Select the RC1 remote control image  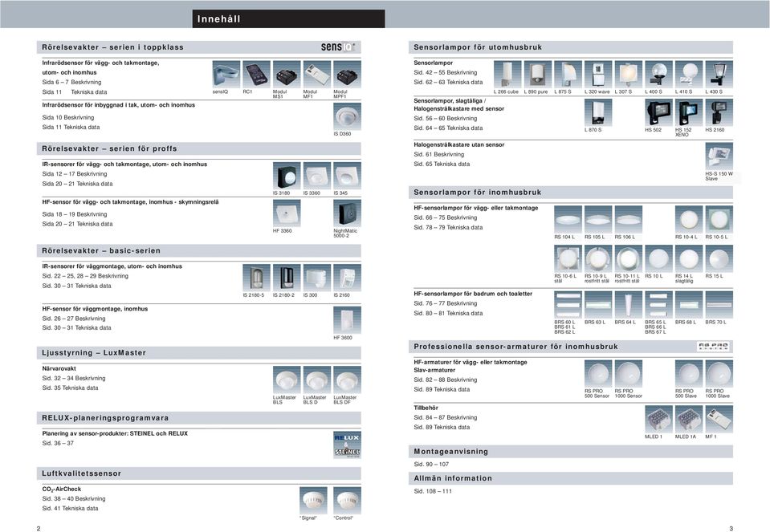point(256,75)
